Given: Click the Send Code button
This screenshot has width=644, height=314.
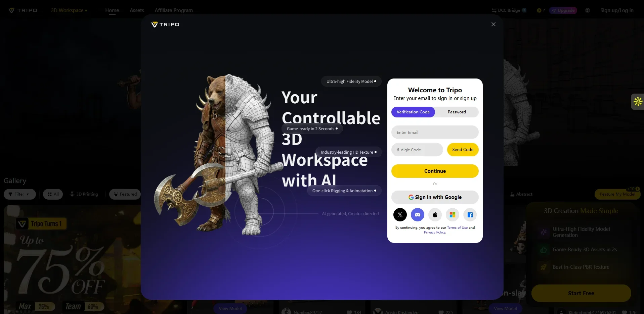Looking at the screenshot, I should [x=463, y=150].
